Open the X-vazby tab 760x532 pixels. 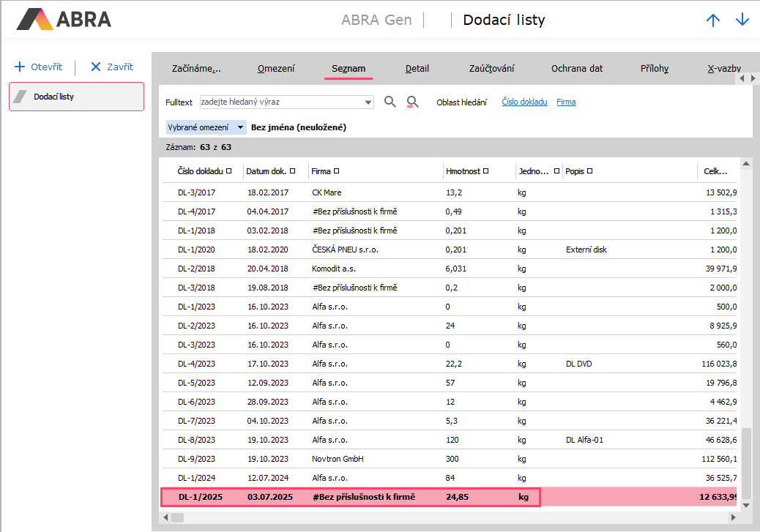tap(723, 69)
